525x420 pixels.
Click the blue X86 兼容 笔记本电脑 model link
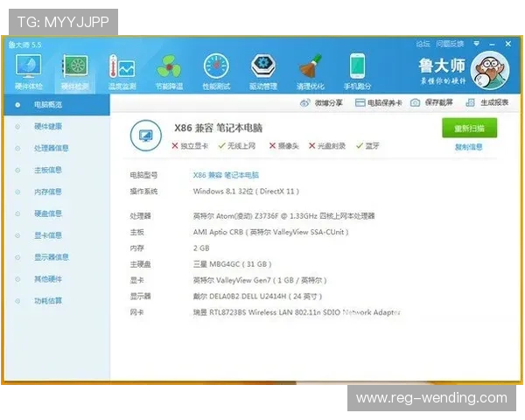226,175
